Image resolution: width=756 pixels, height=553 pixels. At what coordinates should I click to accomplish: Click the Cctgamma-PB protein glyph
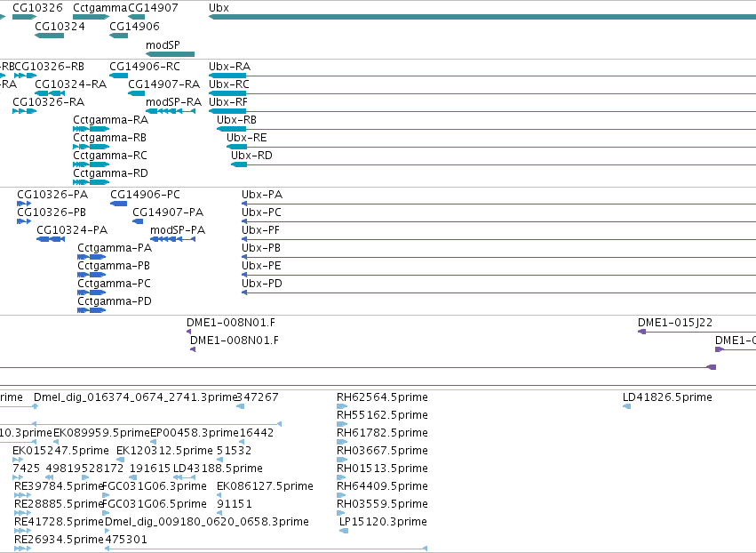coord(92,275)
